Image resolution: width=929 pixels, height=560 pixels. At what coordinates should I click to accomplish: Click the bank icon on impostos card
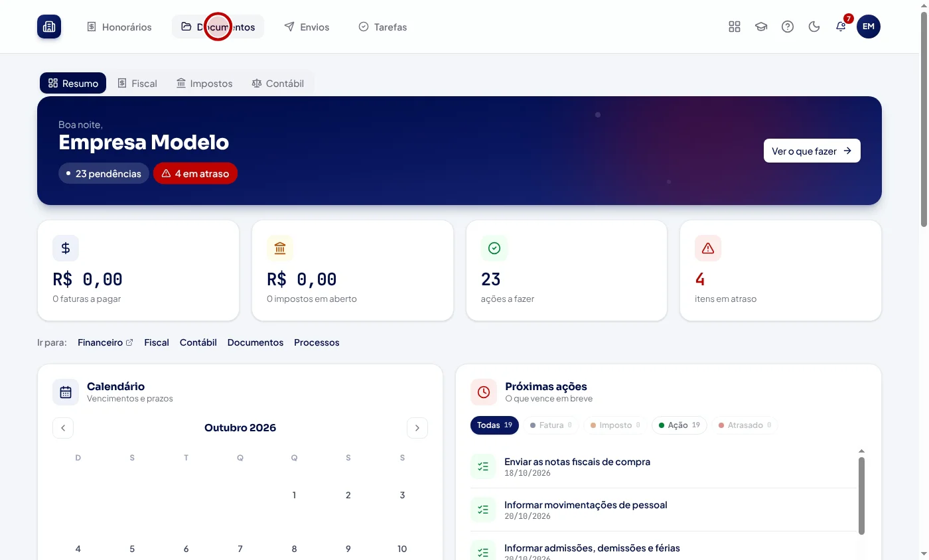[x=280, y=248]
